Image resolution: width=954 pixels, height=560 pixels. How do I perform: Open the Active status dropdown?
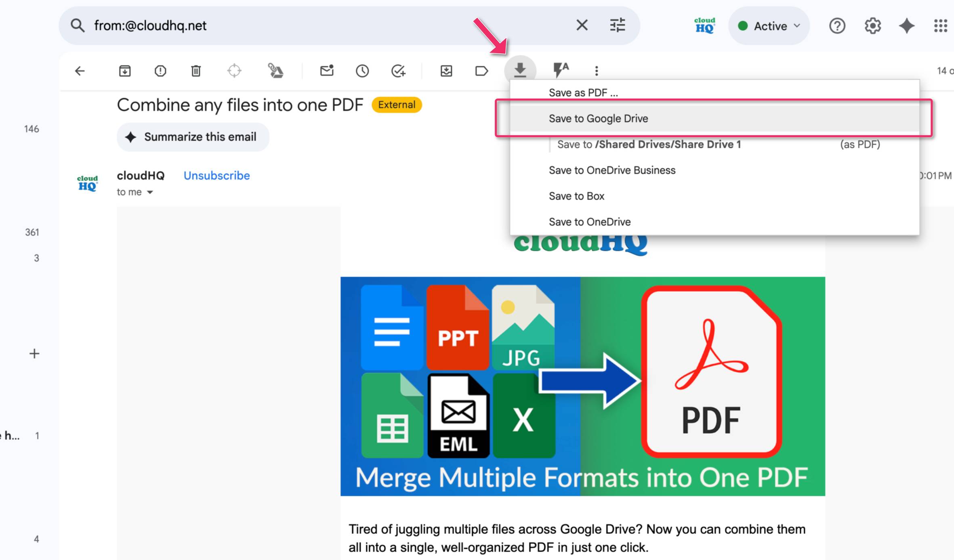[769, 26]
